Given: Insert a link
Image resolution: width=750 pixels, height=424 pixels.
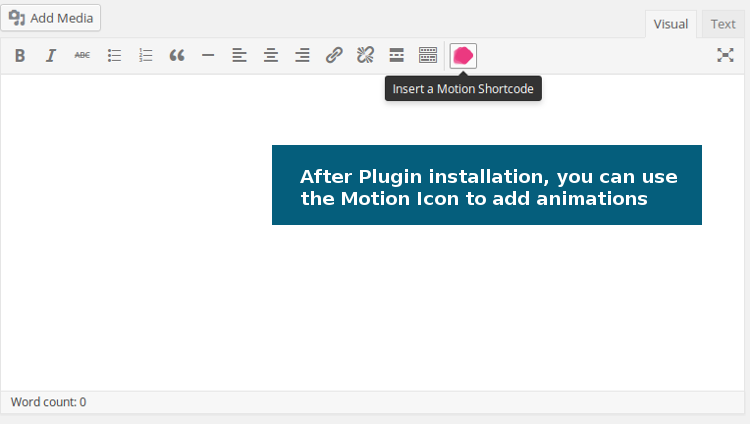Looking at the screenshot, I should click(x=334, y=56).
